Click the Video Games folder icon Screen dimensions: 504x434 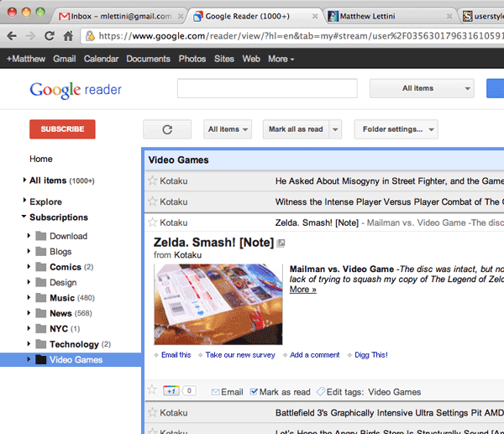41,359
